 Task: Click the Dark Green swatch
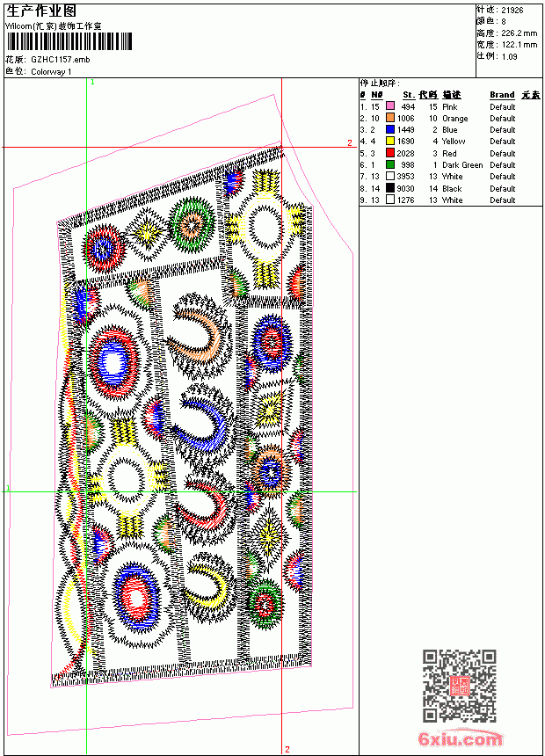tap(389, 164)
